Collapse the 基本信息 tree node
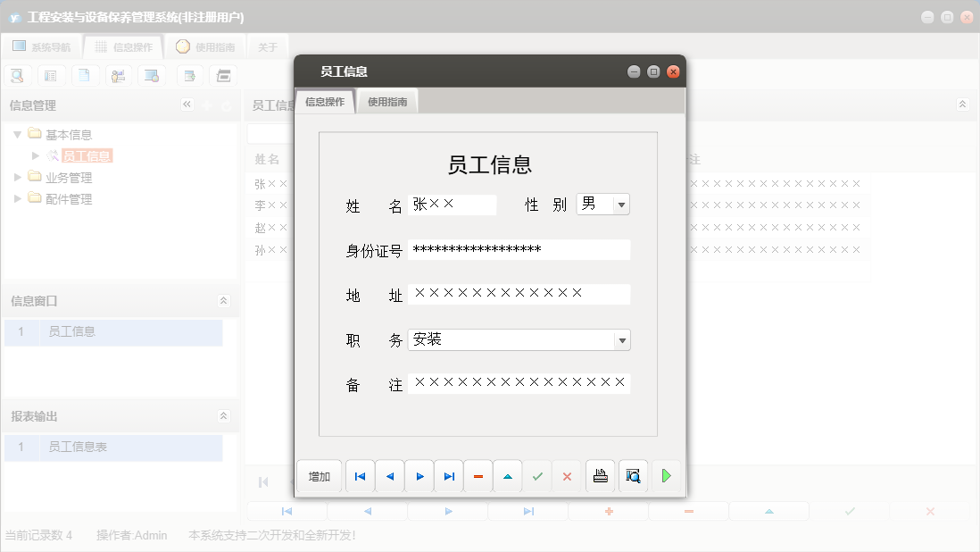This screenshot has width=980, height=552. pyautogui.click(x=18, y=134)
